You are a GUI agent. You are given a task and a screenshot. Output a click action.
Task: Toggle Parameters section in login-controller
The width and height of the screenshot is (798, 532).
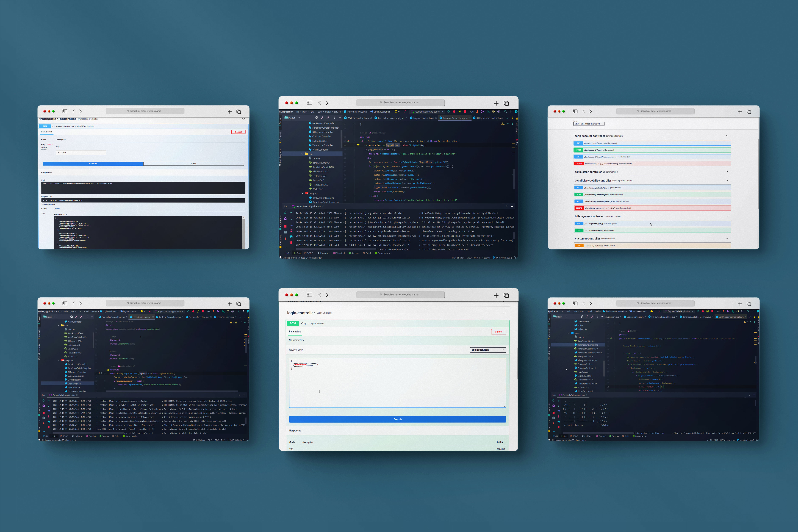coord(295,331)
